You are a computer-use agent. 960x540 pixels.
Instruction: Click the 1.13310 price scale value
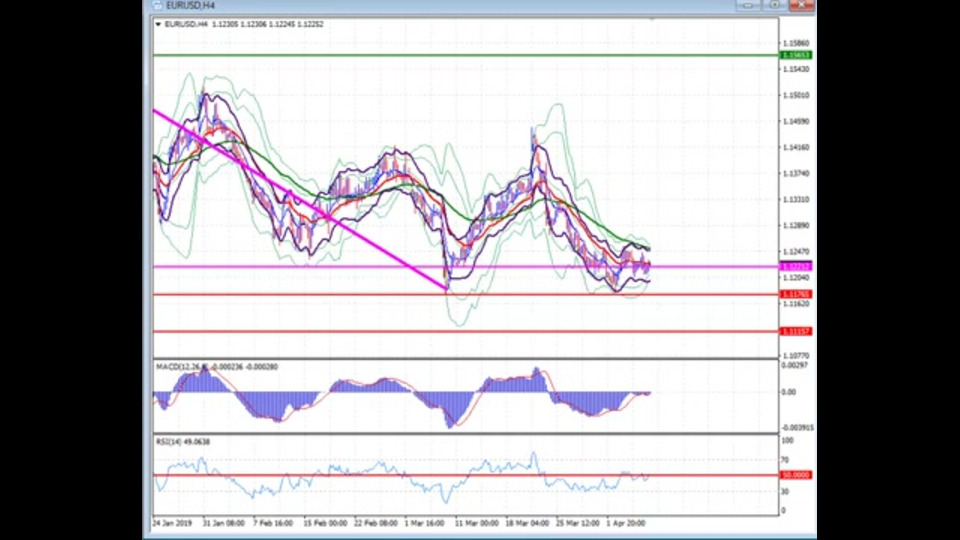[x=796, y=200]
